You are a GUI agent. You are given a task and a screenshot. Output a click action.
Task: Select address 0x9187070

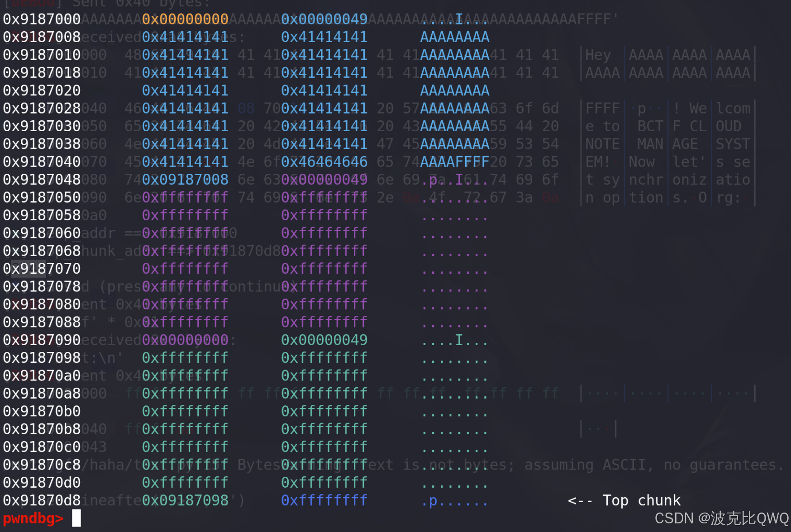pyautogui.click(x=42, y=269)
